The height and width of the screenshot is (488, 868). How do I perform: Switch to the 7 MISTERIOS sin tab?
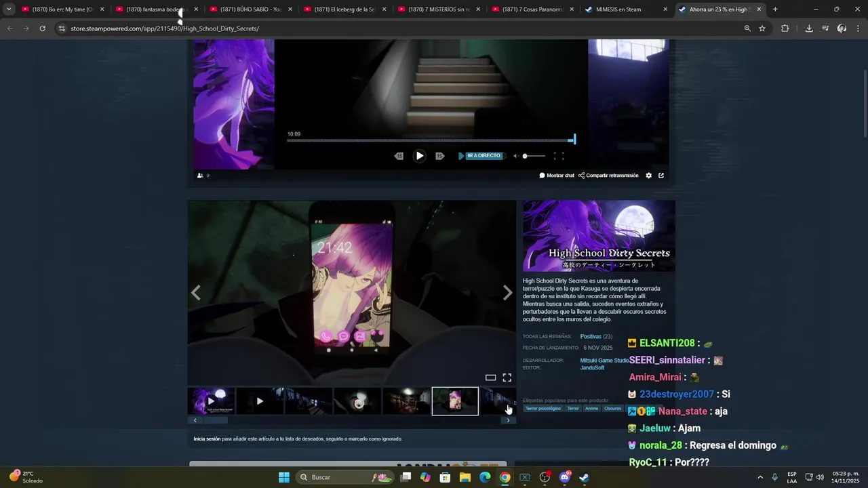click(438, 9)
